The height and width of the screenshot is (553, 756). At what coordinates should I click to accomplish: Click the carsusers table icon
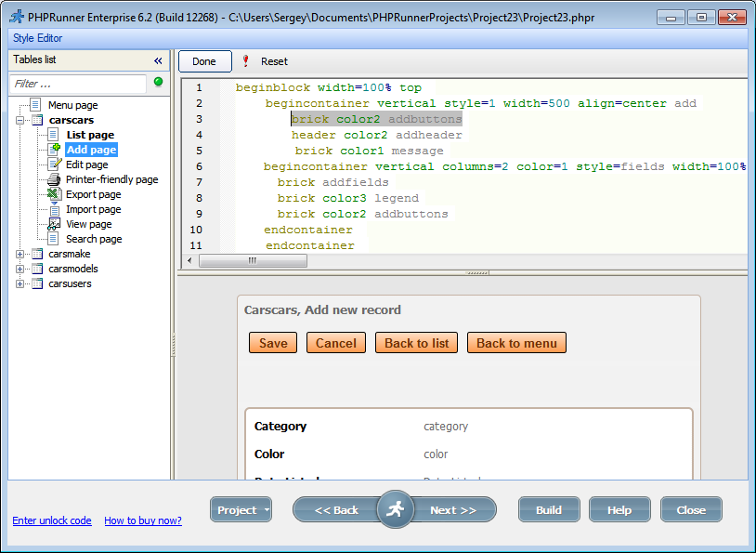tap(37, 283)
